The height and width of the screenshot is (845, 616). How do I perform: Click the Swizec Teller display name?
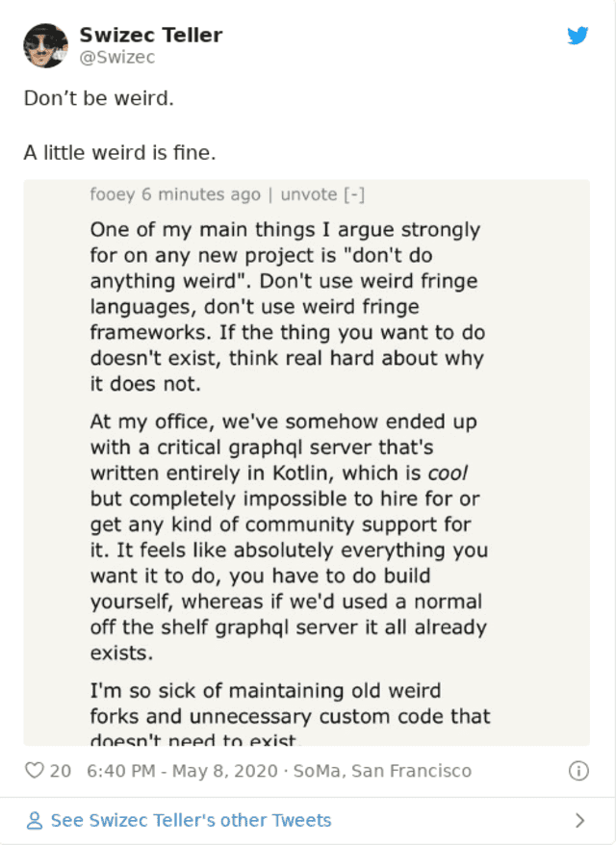pyautogui.click(x=150, y=36)
